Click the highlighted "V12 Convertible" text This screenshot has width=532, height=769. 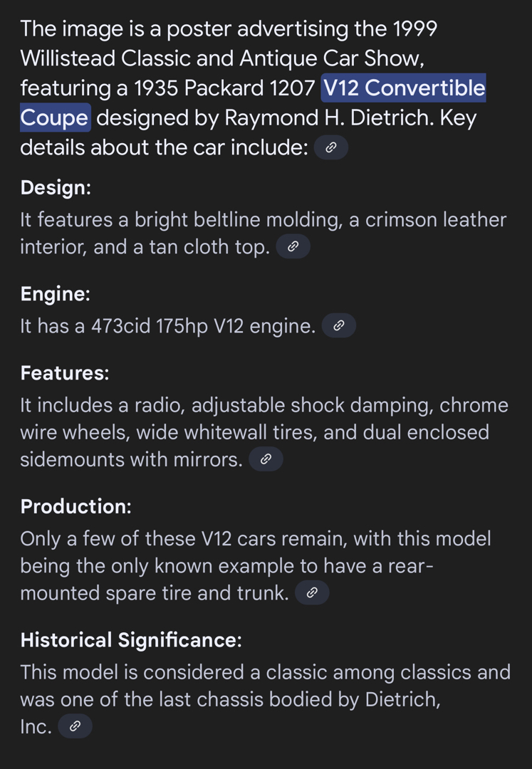pyautogui.click(x=404, y=88)
